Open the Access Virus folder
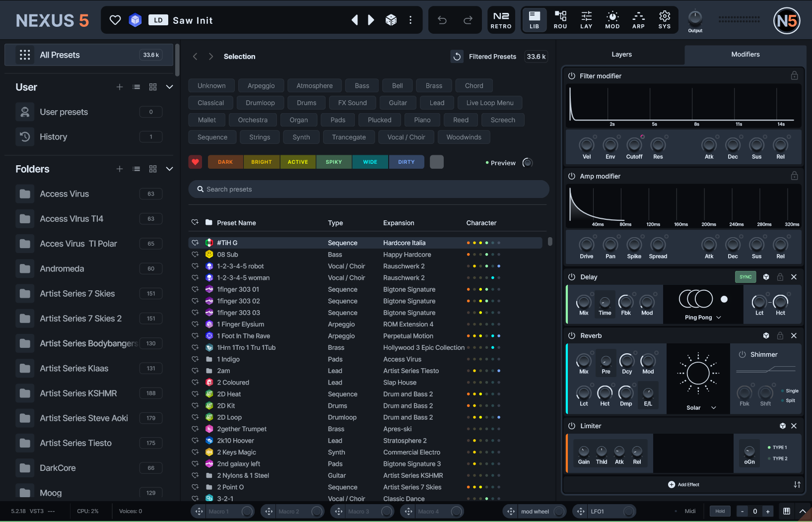 pos(89,194)
